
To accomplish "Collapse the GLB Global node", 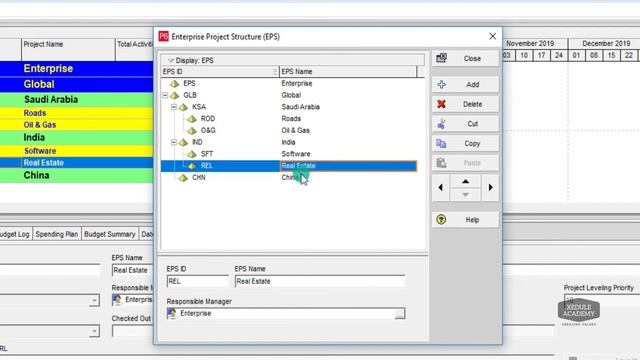I will tap(165, 96).
